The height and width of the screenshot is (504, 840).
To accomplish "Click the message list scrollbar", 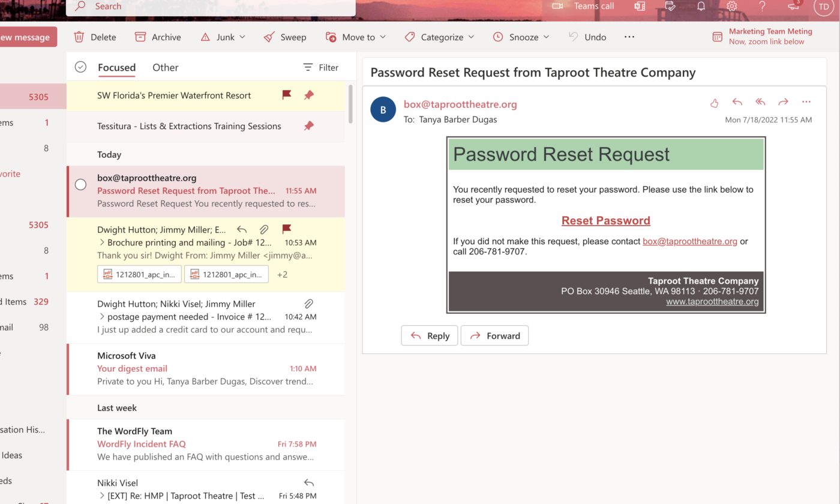I will click(x=350, y=103).
